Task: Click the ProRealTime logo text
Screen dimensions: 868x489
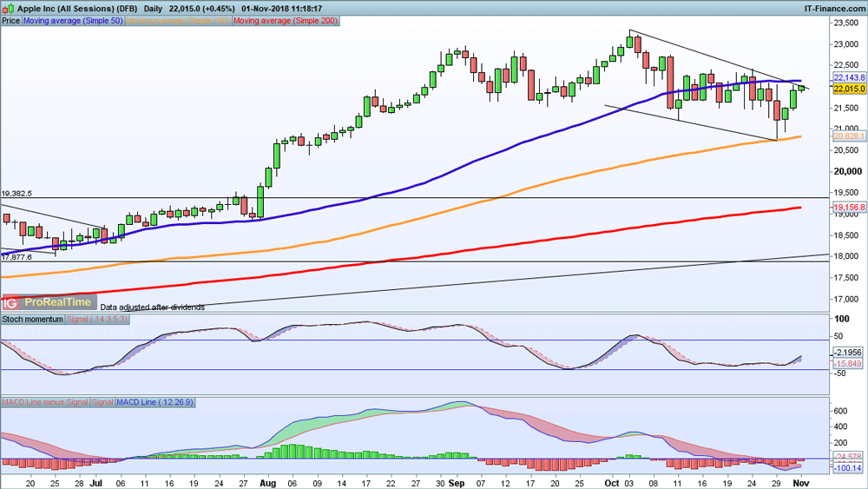Action: pos(57,302)
